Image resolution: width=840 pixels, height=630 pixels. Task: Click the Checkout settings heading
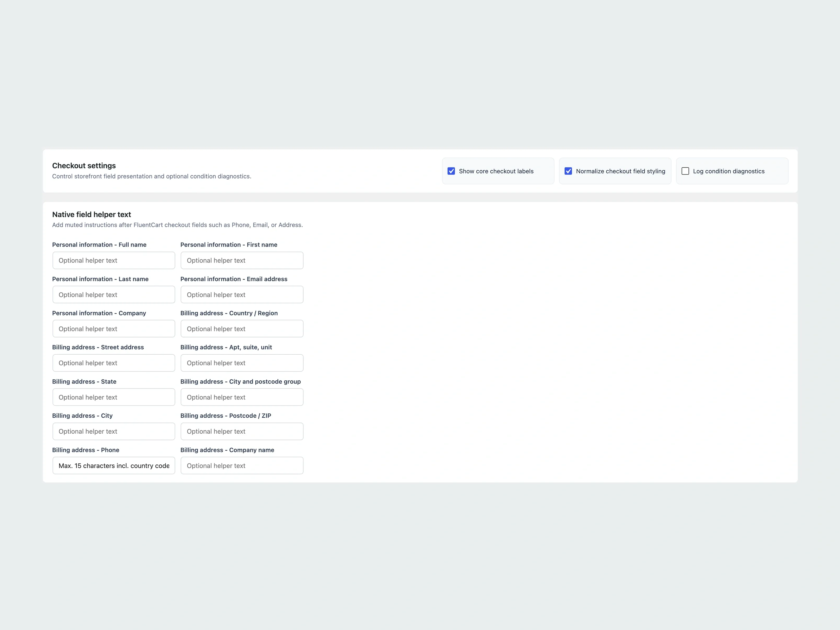pos(84,166)
